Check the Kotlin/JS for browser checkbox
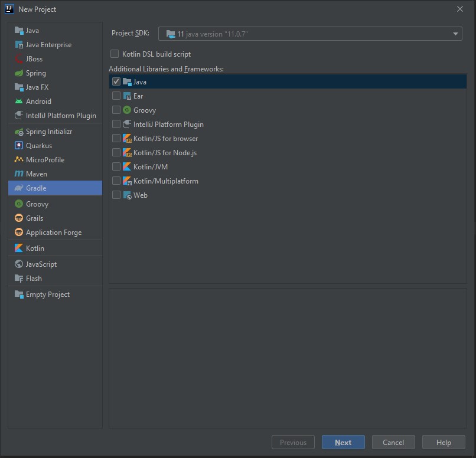 click(x=116, y=138)
